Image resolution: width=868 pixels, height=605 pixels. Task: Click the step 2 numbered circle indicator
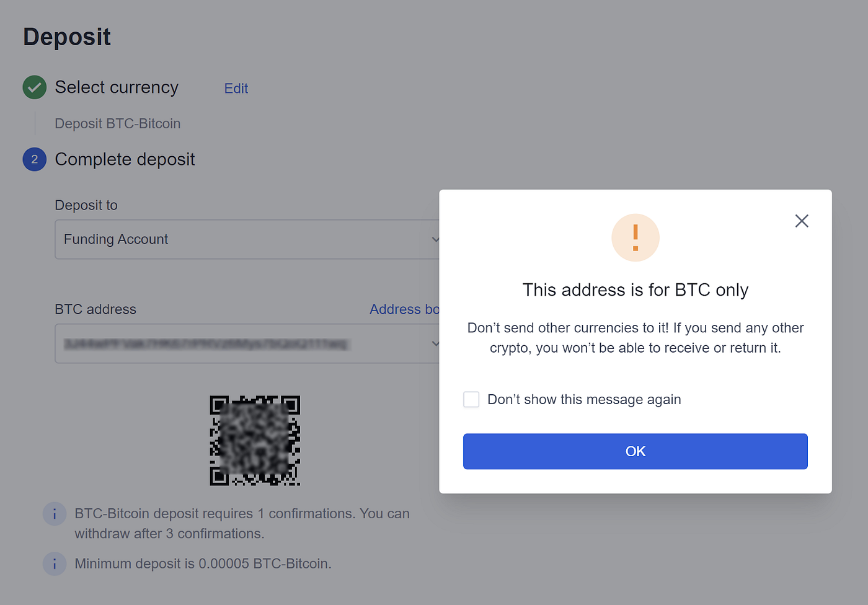(34, 159)
